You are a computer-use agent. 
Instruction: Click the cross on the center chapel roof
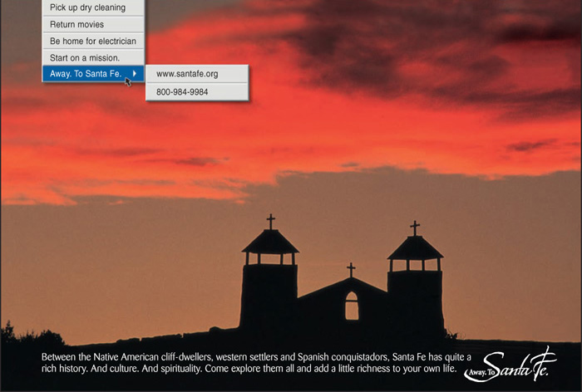coord(351,270)
